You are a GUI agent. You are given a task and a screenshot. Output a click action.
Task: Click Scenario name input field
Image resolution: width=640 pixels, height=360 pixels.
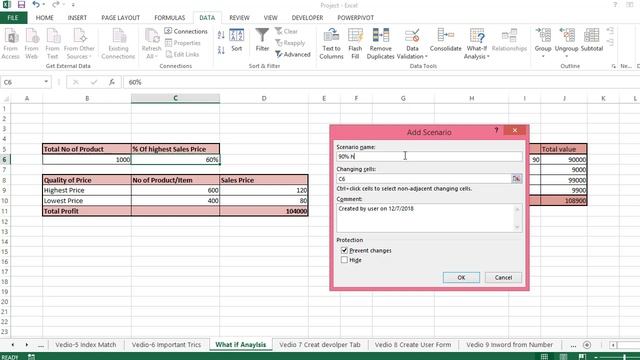tap(429, 156)
